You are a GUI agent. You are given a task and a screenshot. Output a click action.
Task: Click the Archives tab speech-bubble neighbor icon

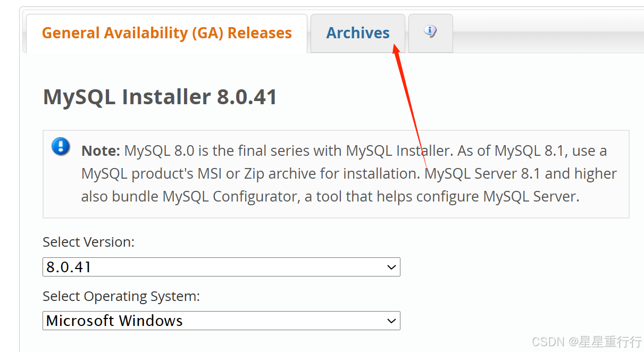click(x=430, y=32)
